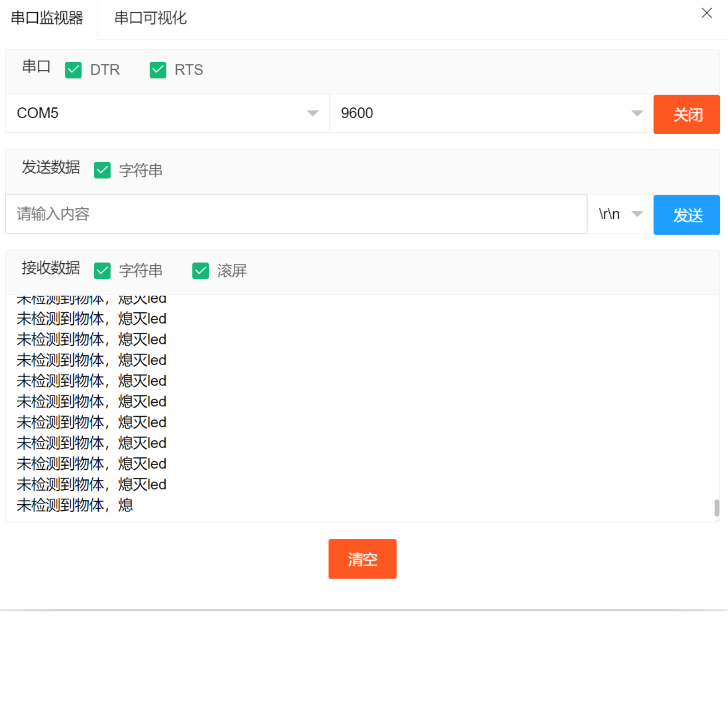The height and width of the screenshot is (728, 728).
Task: Disable 滚屏 auto-scrolling of received data
Action: pos(200,271)
